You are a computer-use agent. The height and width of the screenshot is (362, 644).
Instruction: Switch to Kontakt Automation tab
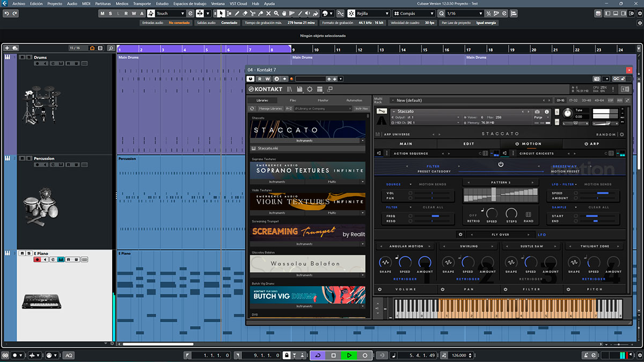click(354, 100)
